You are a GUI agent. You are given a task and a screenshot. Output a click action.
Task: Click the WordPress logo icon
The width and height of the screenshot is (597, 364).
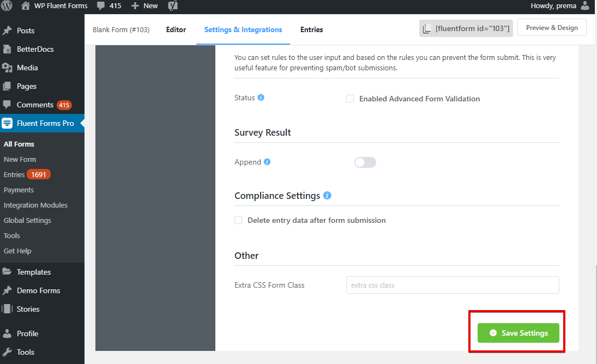(x=7, y=5)
